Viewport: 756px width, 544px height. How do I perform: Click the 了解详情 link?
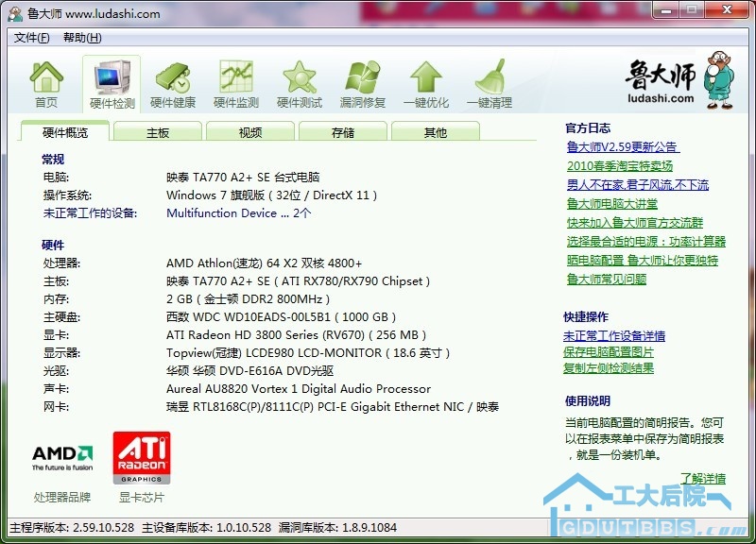click(702, 479)
